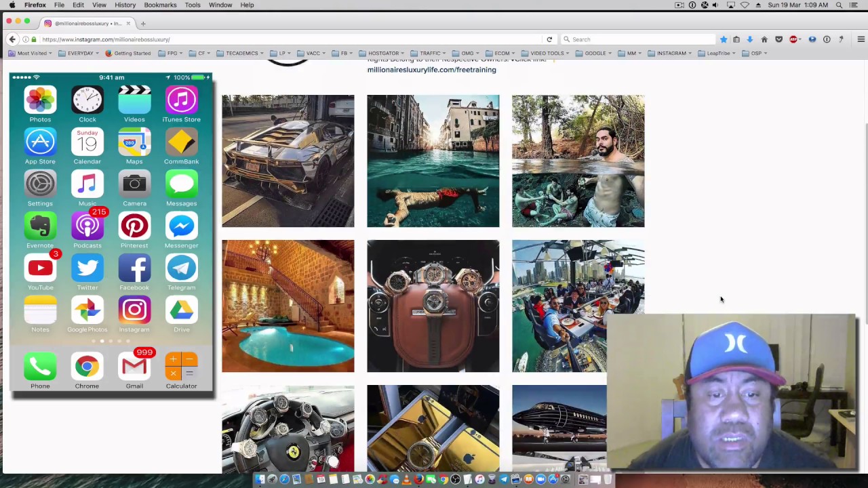Screen dimensions: 868x488
Task: Open the Messenger app
Action: (x=181, y=226)
